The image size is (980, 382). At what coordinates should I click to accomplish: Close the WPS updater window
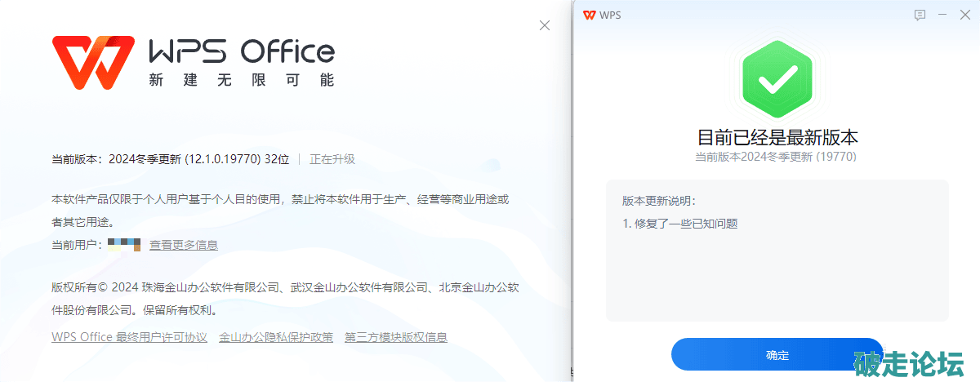click(x=965, y=15)
